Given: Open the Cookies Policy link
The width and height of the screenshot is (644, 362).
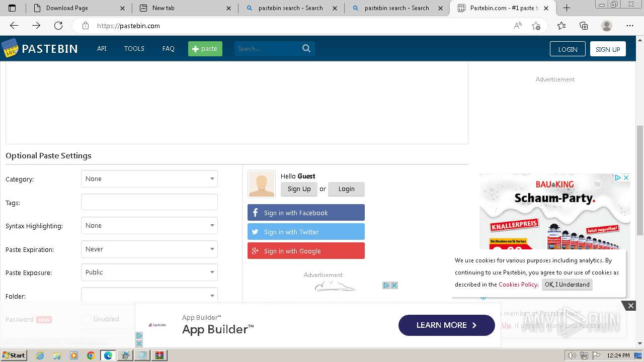Looking at the screenshot, I should point(518,285).
